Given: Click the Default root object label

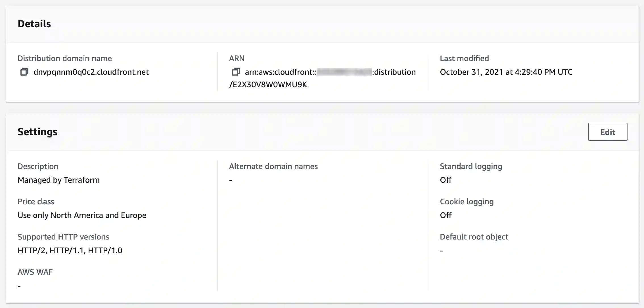Looking at the screenshot, I should pos(474,237).
